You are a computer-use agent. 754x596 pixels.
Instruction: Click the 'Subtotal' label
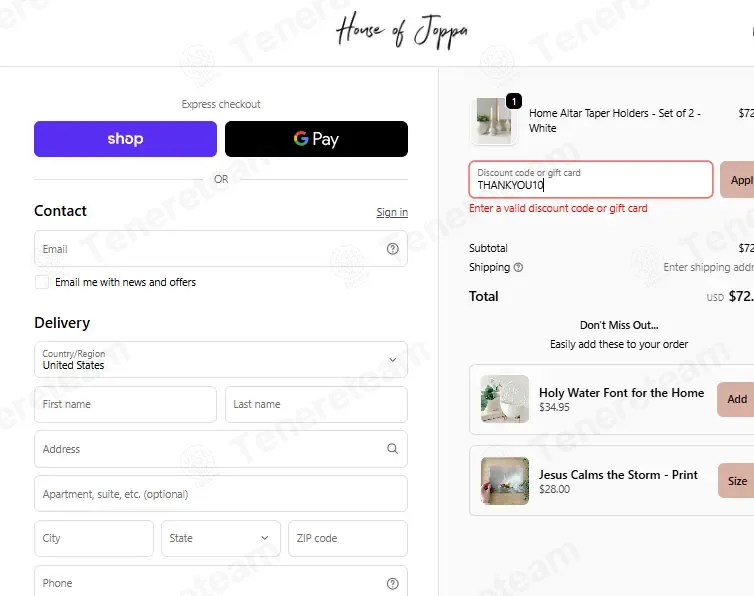pos(488,248)
